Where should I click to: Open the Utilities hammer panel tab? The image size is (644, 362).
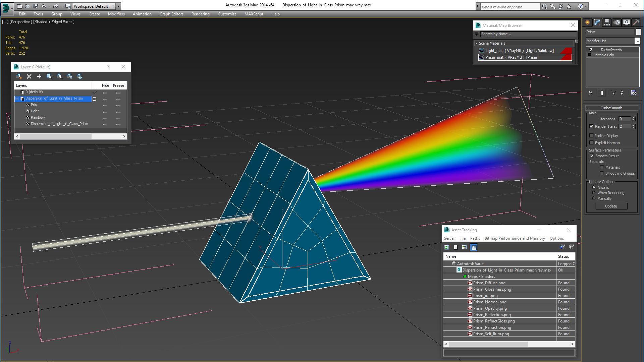636,22
